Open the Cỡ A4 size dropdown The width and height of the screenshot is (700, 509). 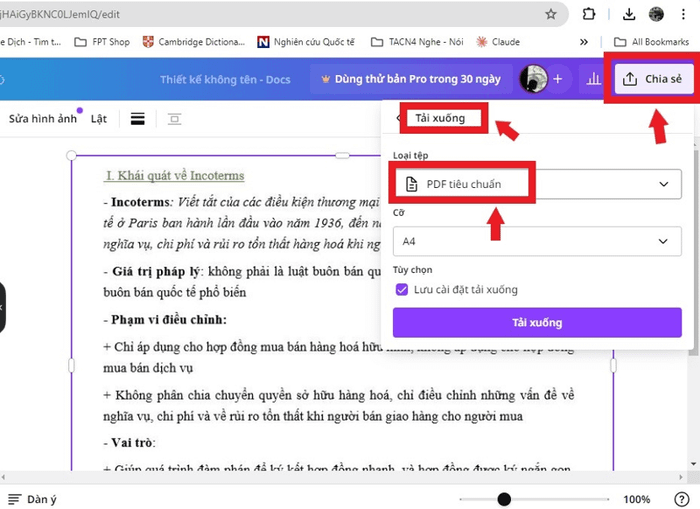tap(538, 241)
